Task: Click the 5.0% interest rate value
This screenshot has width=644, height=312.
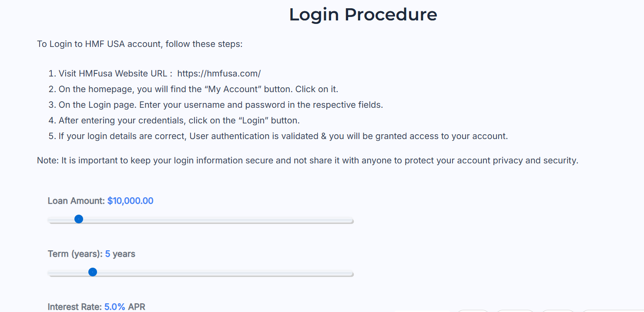Action: (114, 307)
